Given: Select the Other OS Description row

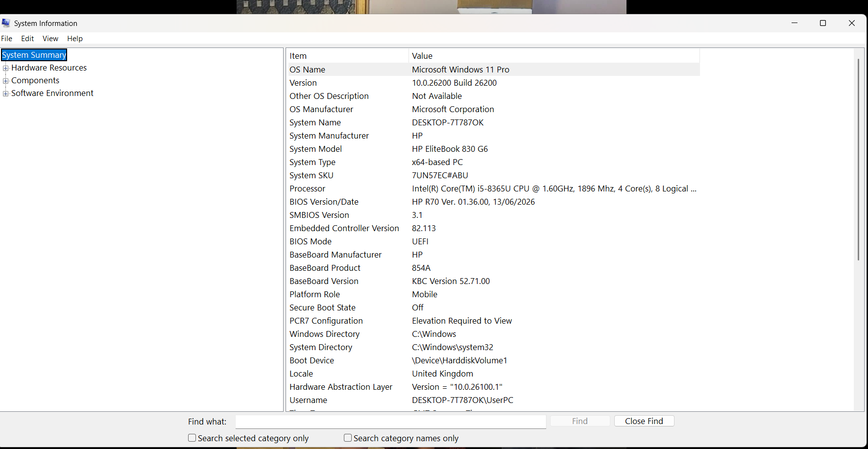Looking at the screenshot, I should [493, 96].
